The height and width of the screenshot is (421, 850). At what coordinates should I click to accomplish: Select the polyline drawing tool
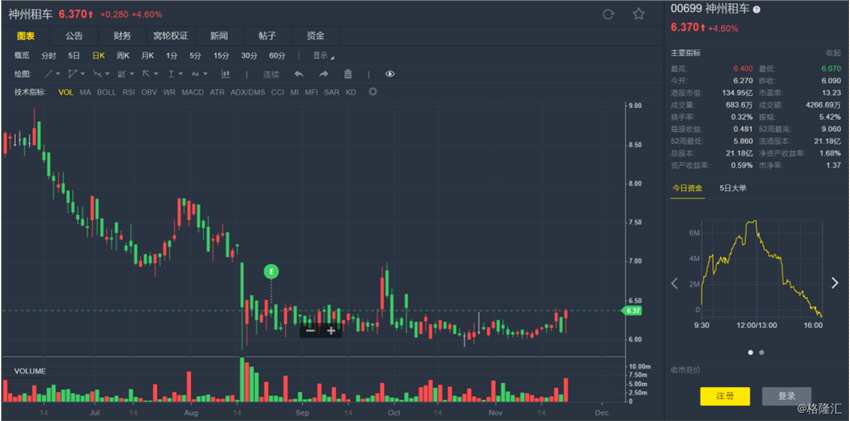click(98, 74)
